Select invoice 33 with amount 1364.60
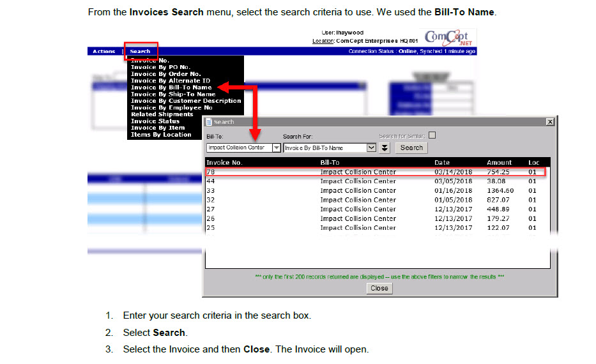 point(375,190)
